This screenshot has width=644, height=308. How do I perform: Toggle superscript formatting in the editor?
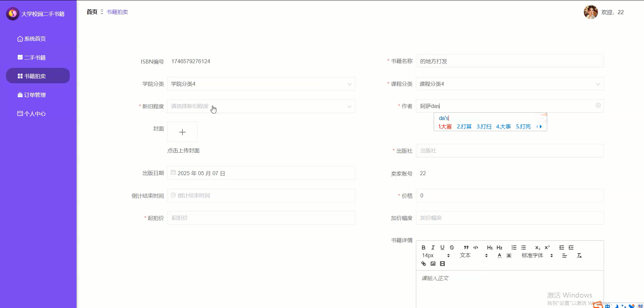click(547, 247)
